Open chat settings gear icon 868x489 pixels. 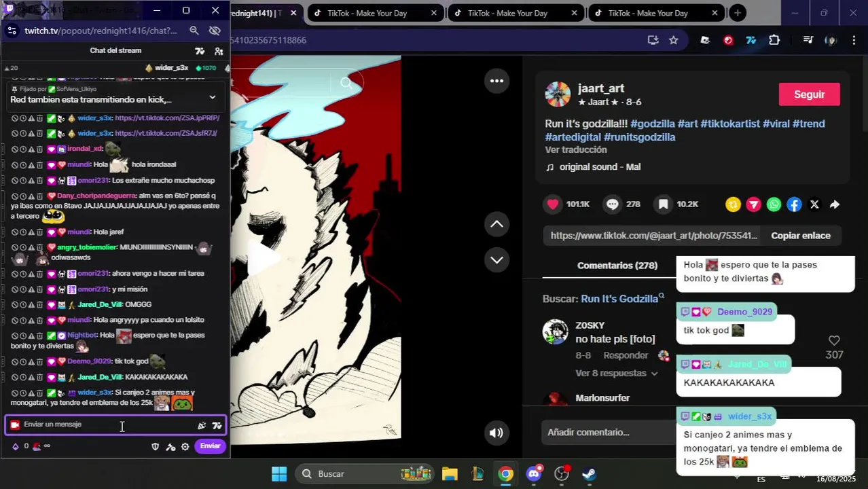(x=185, y=446)
